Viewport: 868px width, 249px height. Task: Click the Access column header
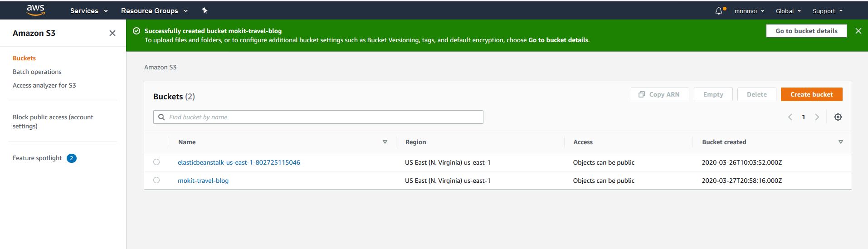pos(583,142)
